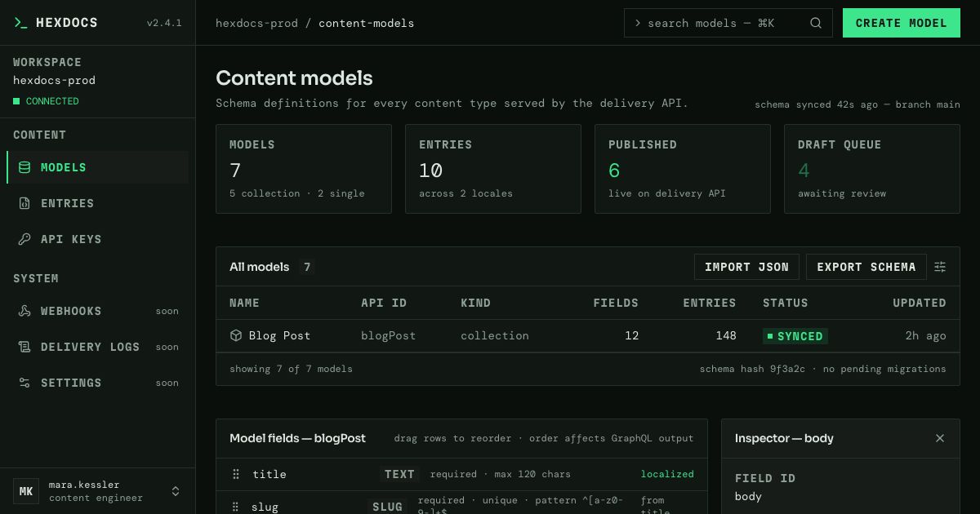
Task: Select Entries in the sidebar menu
Action: 97,203
